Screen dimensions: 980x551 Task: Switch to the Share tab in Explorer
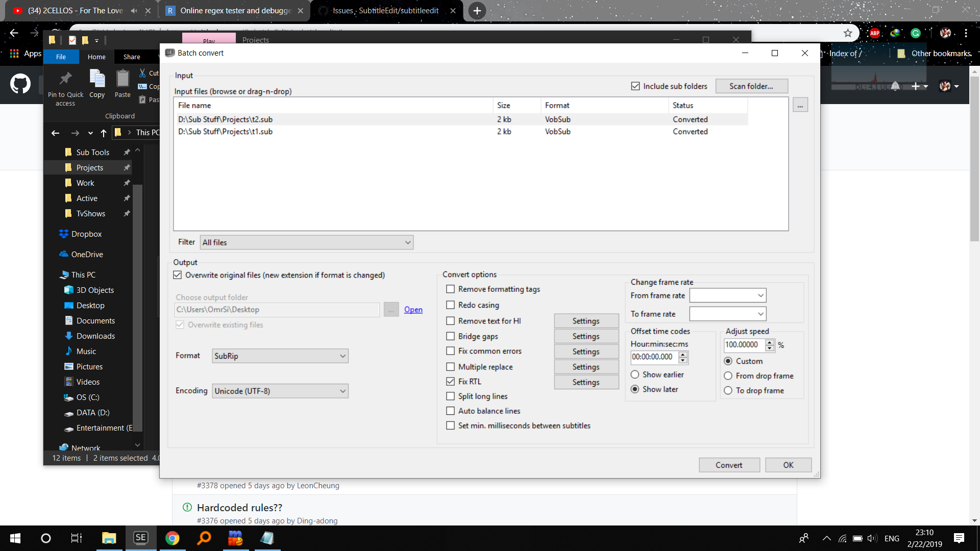click(131, 57)
